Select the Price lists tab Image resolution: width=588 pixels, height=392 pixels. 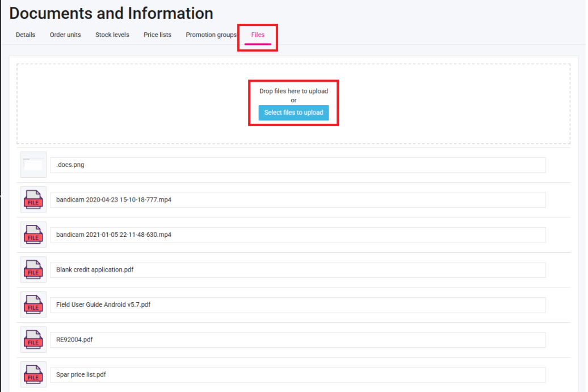[157, 35]
